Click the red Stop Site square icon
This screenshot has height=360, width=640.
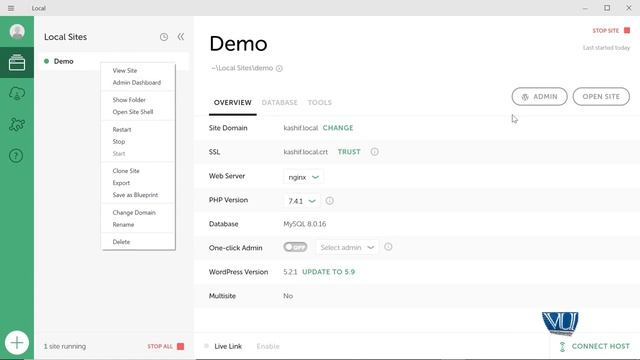(x=627, y=31)
